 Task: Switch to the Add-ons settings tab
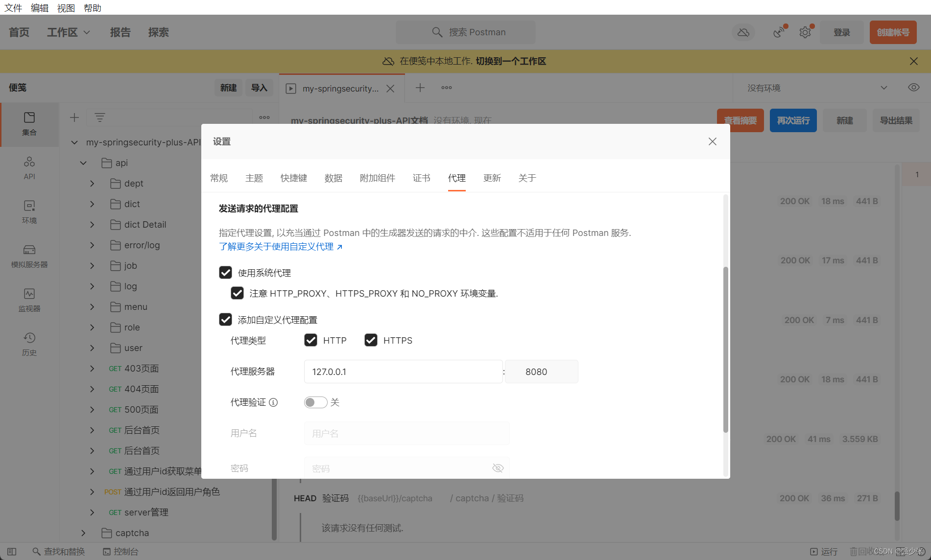coord(378,178)
